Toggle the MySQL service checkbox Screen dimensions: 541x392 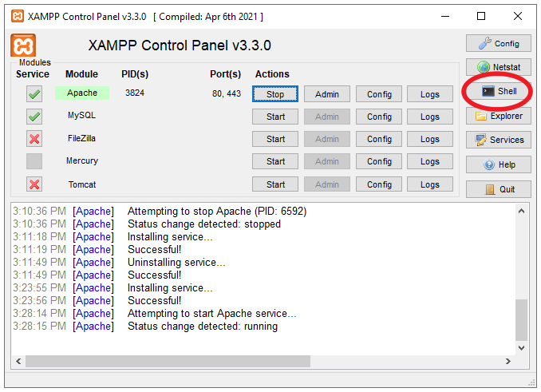[34, 117]
